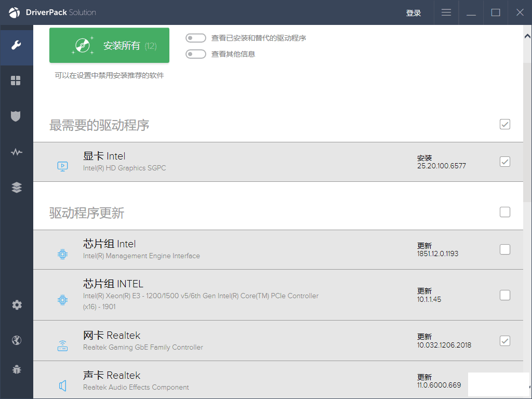Click Realtek Gaming GbE Family Controller description

pos(143,348)
